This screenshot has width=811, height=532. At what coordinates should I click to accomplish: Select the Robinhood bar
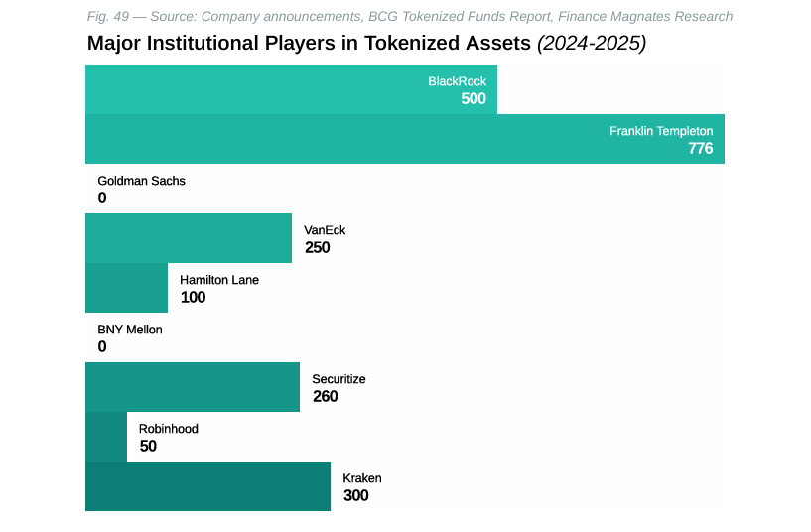(x=106, y=437)
